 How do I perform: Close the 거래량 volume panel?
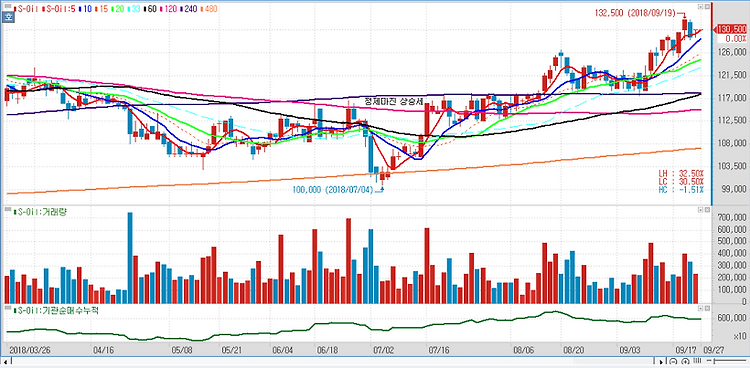click(x=707, y=210)
